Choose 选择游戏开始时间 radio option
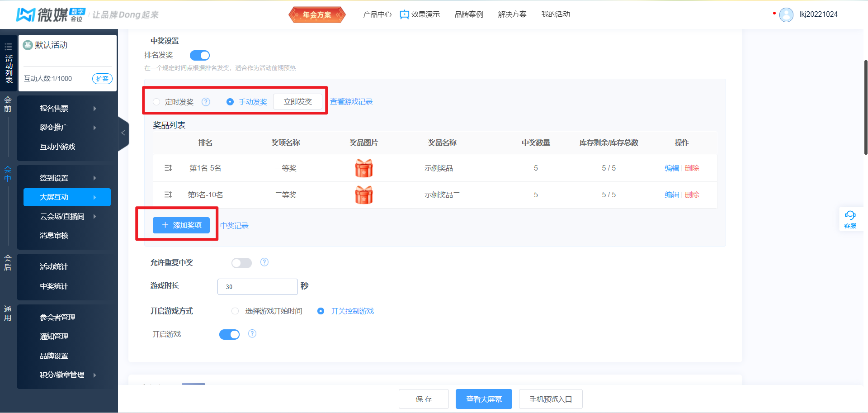 point(235,311)
